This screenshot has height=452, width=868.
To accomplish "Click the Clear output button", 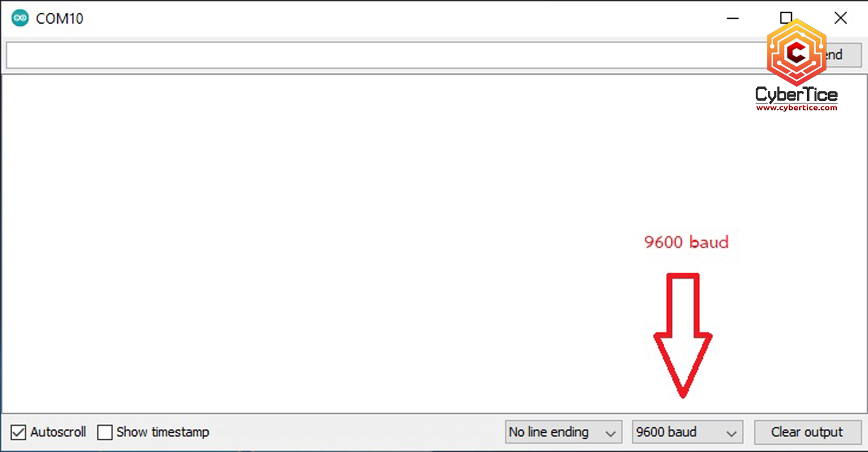I will [x=807, y=432].
